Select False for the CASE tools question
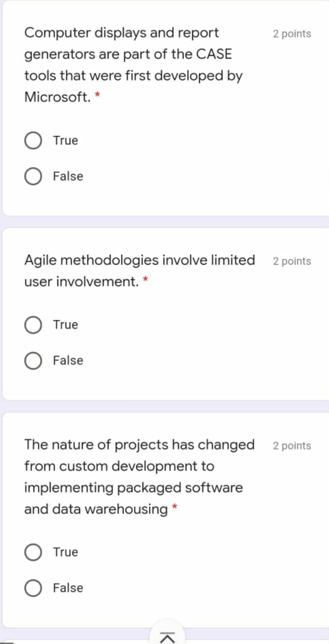The width and height of the screenshot is (329, 644). click(x=33, y=176)
